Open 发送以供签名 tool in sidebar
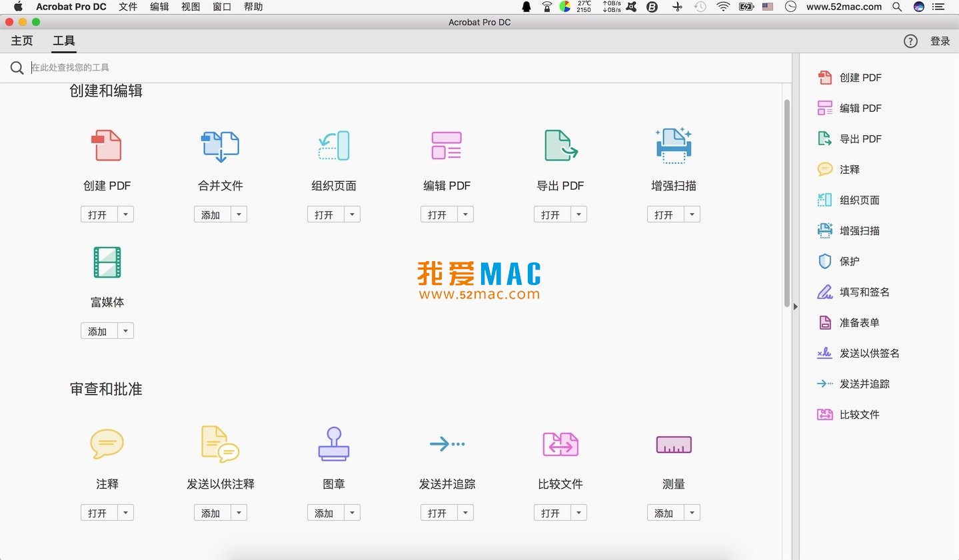The height and width of the screenshot is (560, 959). 858,353
